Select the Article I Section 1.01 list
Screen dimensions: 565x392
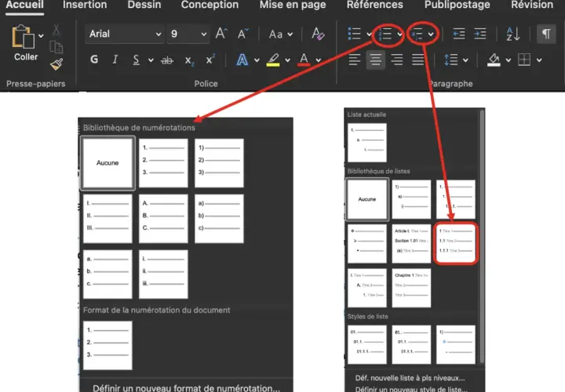tap(411, 243)
